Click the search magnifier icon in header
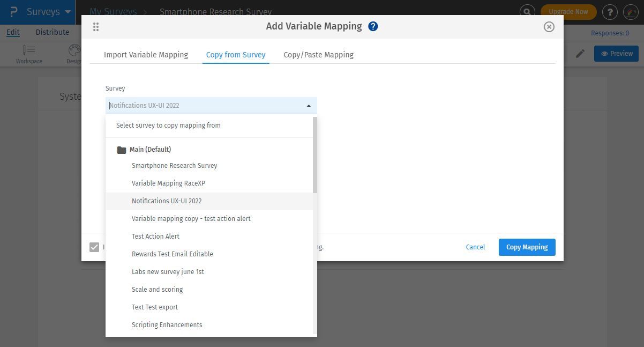The height and width of the screenshot is (347, 644). click(x=528, y=12)
